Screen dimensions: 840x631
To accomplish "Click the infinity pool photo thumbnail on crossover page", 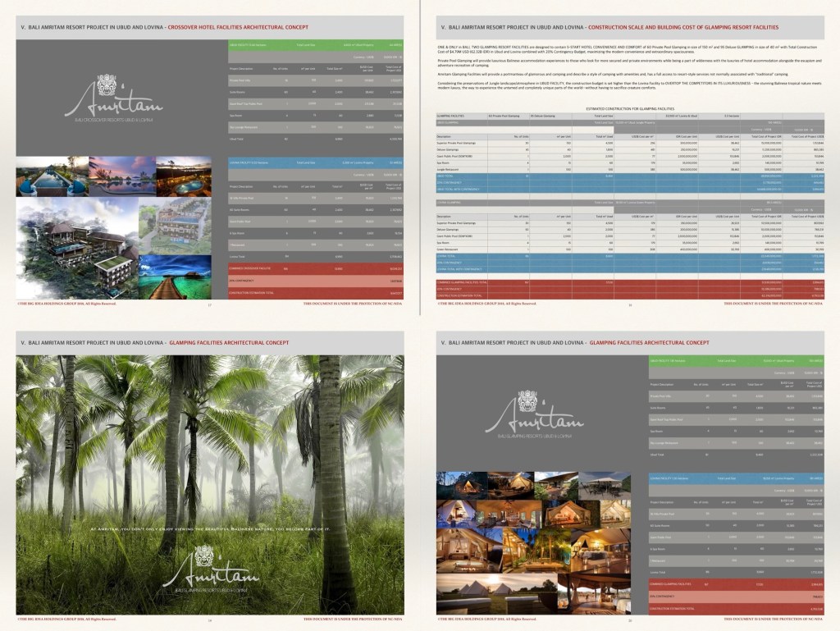I will [x=52, y=176].
